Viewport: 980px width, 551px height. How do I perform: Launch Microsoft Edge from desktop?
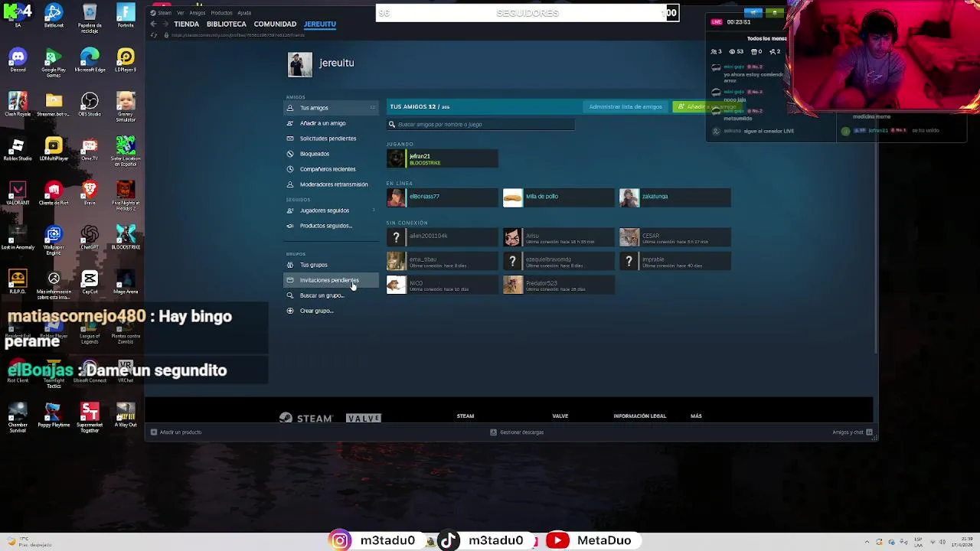coord(90,60)
